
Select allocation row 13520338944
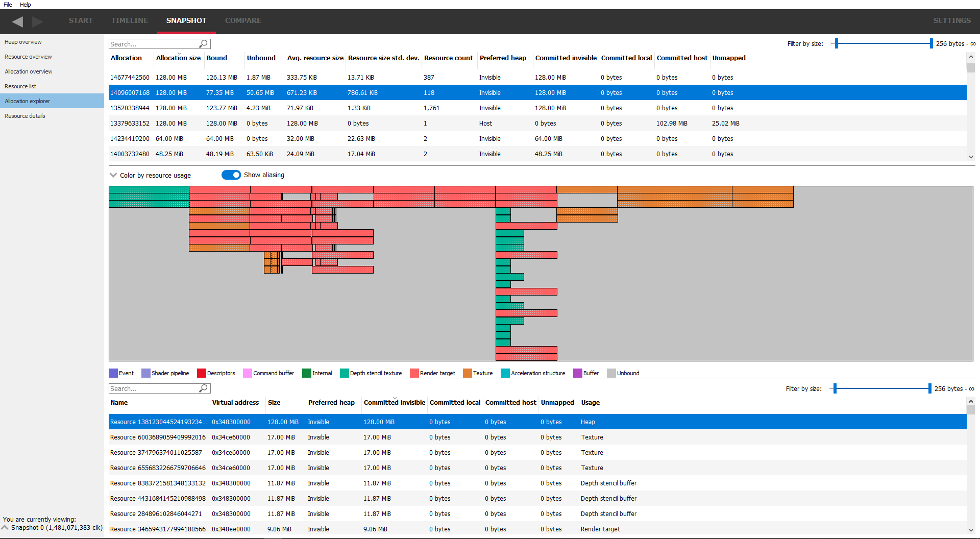(x=130, y=108)
